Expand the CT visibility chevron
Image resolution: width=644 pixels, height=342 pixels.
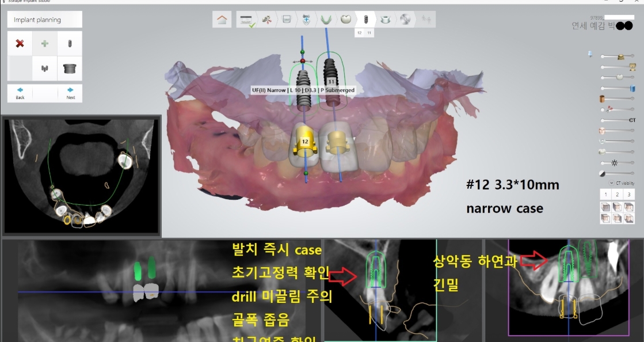(x=611, y=183)
